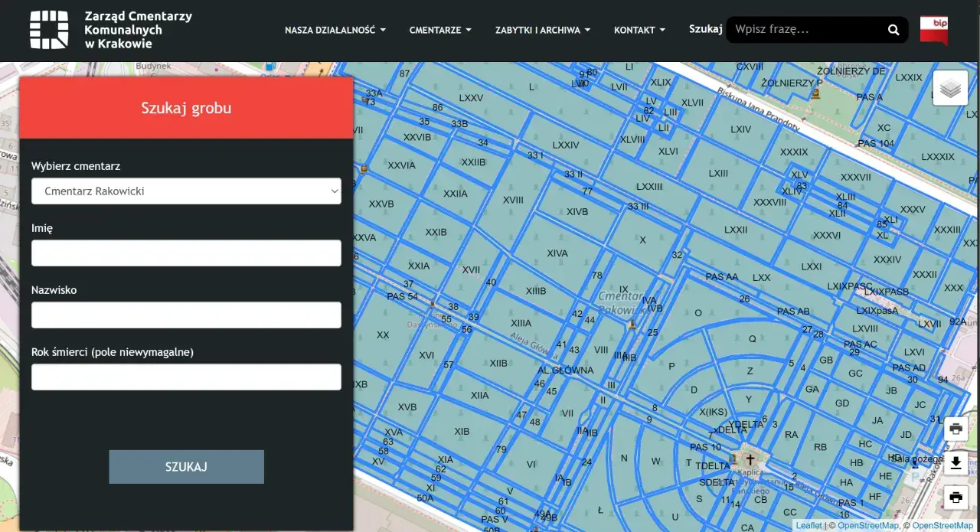Select section PAS AA on the map
Screen dimensions: 980x532
(722, 277)
